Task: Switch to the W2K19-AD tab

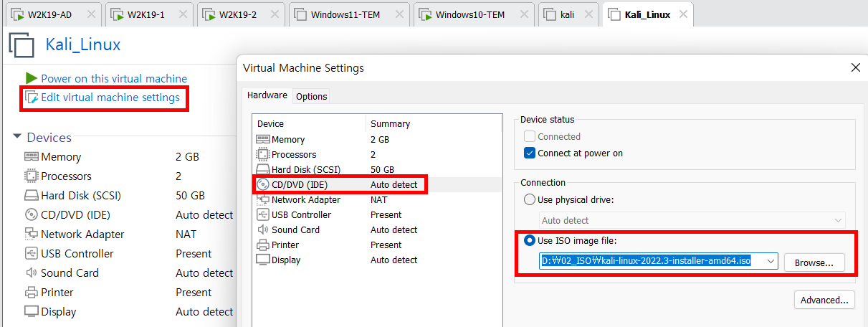Action: click(52, 14)
